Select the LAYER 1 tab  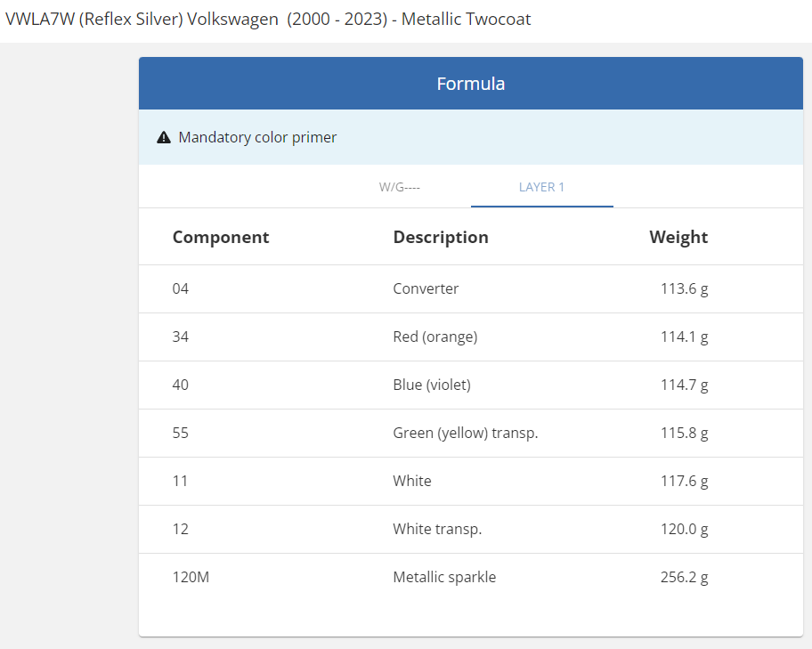(x=541, y=187)
